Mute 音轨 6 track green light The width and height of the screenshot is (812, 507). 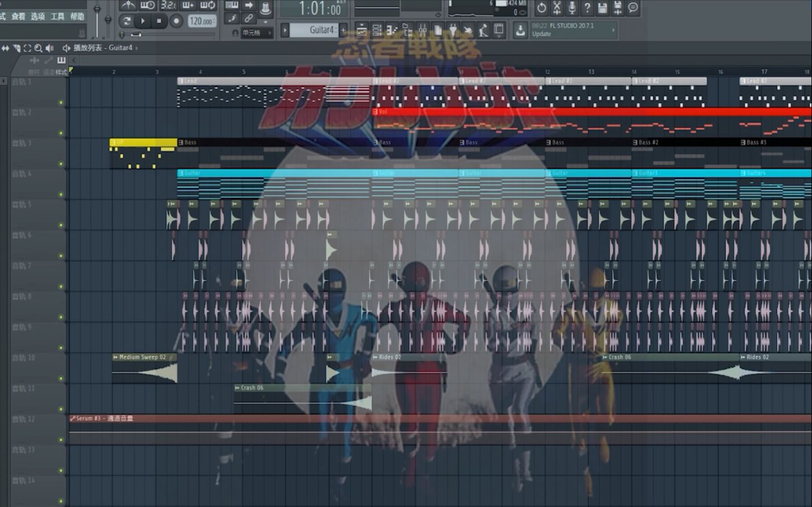pos(61,256)
